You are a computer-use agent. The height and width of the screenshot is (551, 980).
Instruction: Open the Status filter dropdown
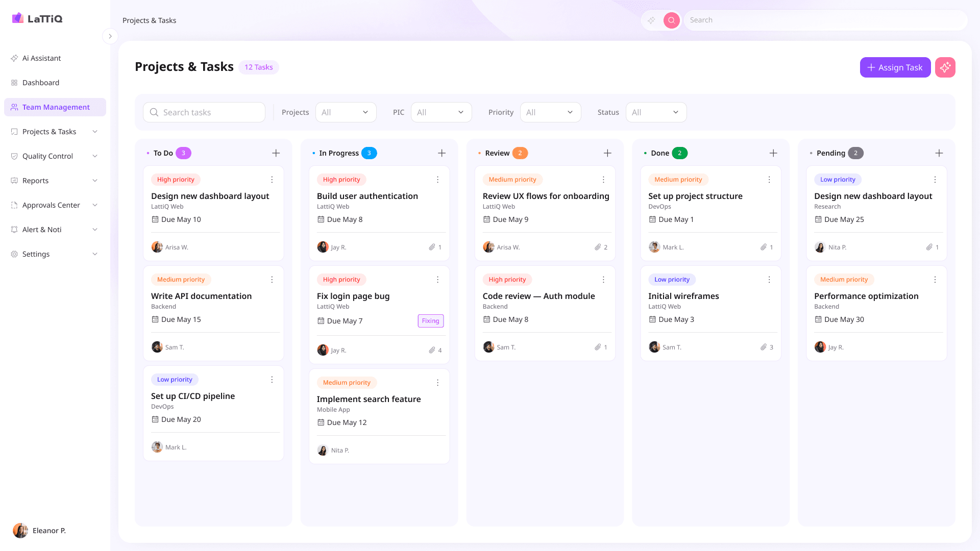point(656,112)
